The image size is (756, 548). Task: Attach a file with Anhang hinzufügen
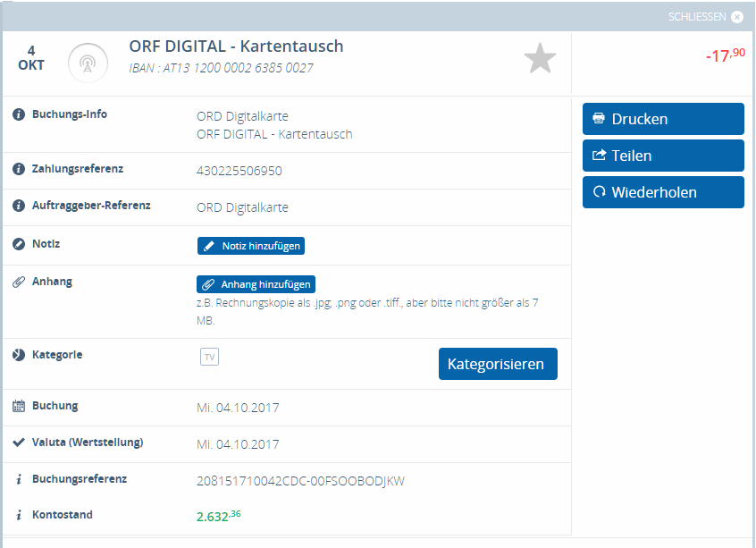coord(256,284)
